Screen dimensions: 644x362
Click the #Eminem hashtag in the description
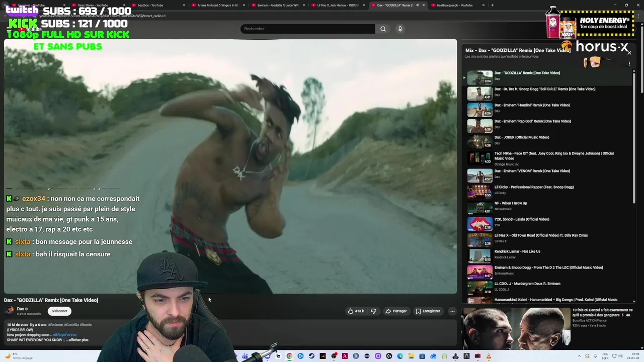(x=55, y=325)
